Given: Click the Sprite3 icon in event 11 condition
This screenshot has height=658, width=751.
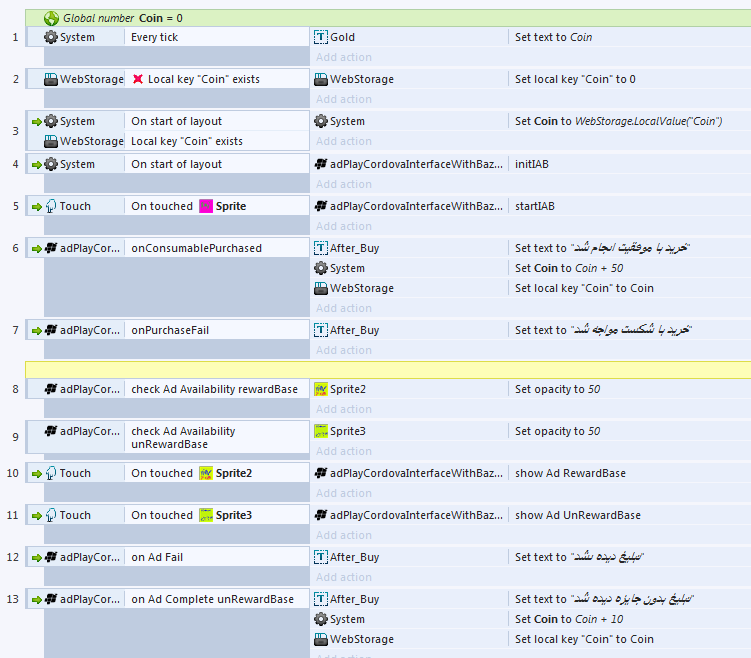Looking at the screenshot, I should click(x=206, y=515).
